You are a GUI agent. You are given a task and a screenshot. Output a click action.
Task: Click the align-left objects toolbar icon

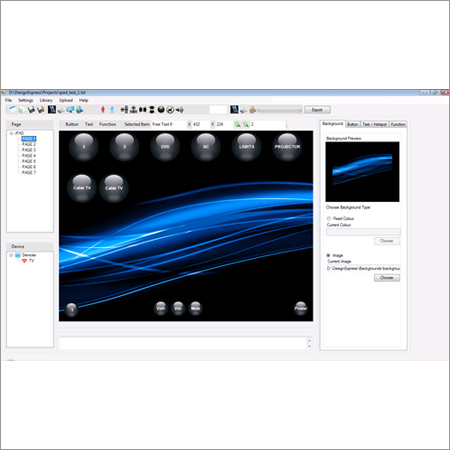(x=124, y=109)
